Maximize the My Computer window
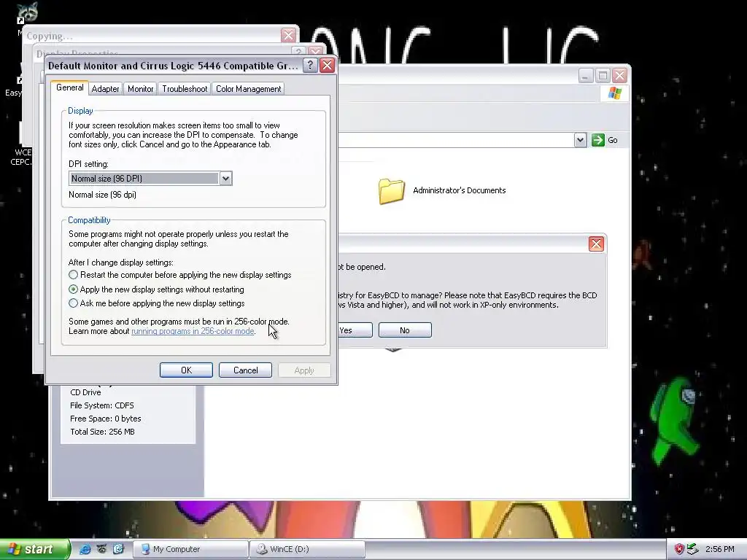Image resolution: width=747 pixels, height=560 pixels. 603,75
